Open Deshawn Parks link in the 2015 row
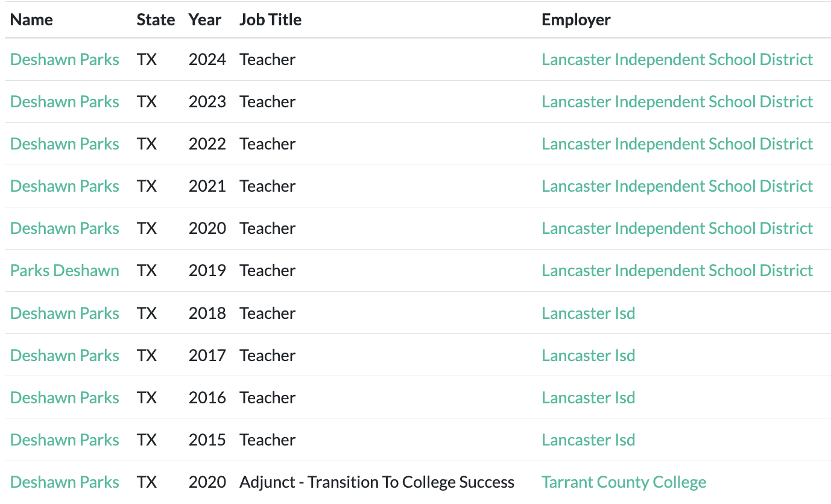Image resolution: width=831 pixels, height=504 pixels. click(65, 440)
